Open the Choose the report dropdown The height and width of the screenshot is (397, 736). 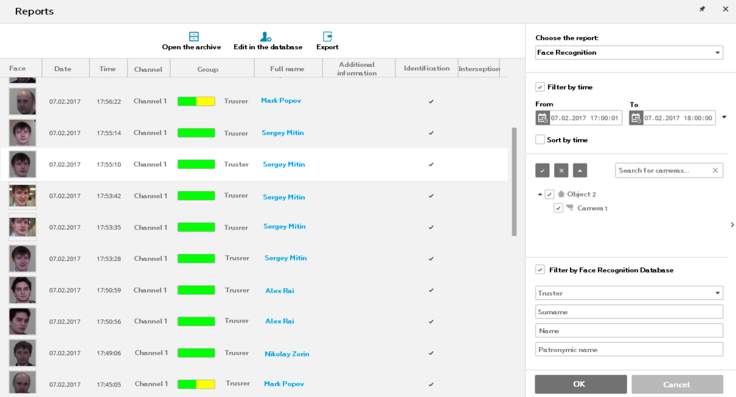[x=629, y=53]
